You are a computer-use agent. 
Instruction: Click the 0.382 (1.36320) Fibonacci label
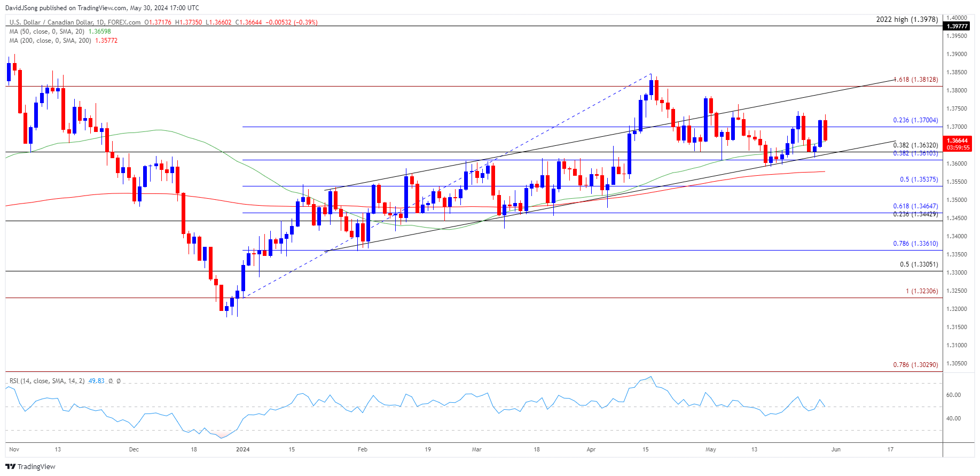point(915,145)
